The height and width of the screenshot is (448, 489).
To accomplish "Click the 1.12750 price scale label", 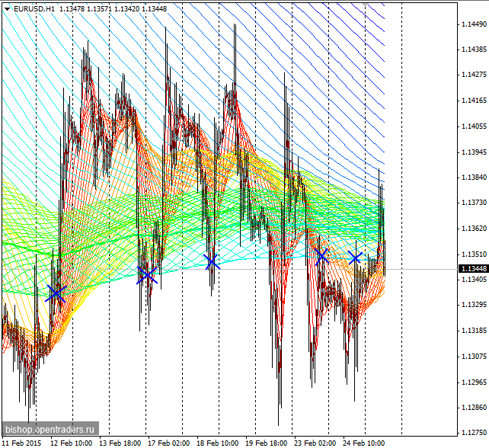I will [x=474, y=433].
